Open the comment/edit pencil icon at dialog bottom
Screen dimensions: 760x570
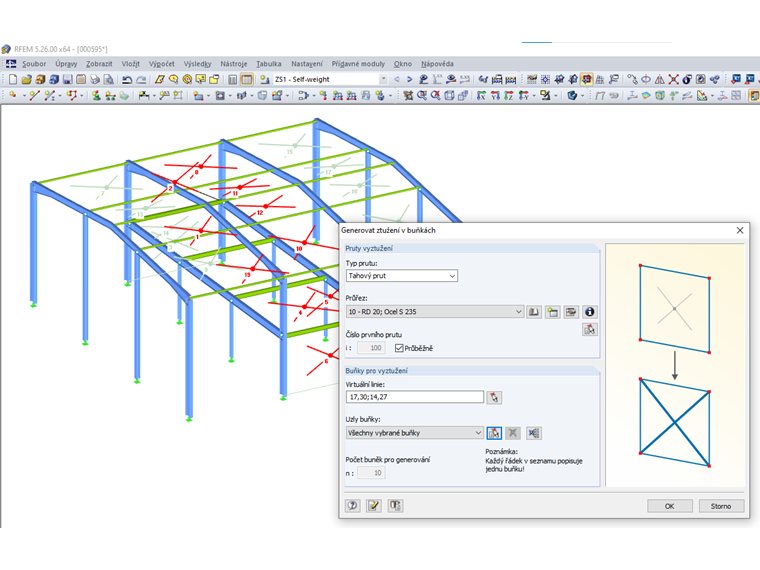tap(373, 506)
